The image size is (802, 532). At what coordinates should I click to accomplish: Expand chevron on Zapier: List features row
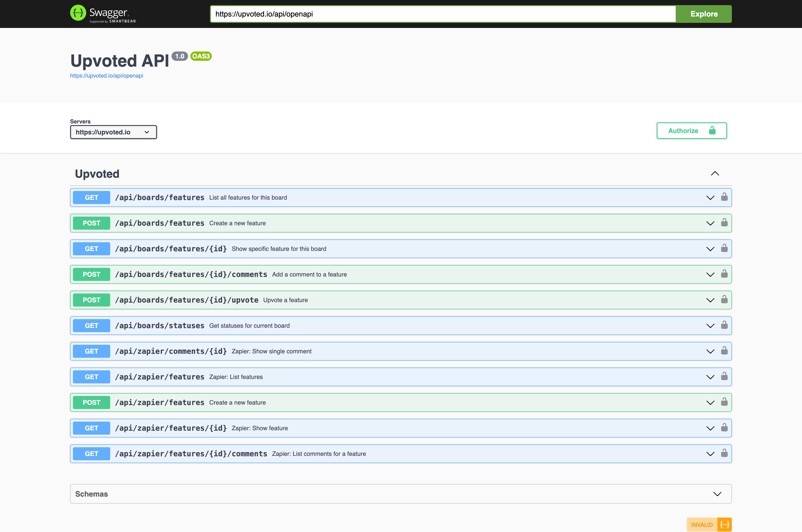[x=710, y=377]
